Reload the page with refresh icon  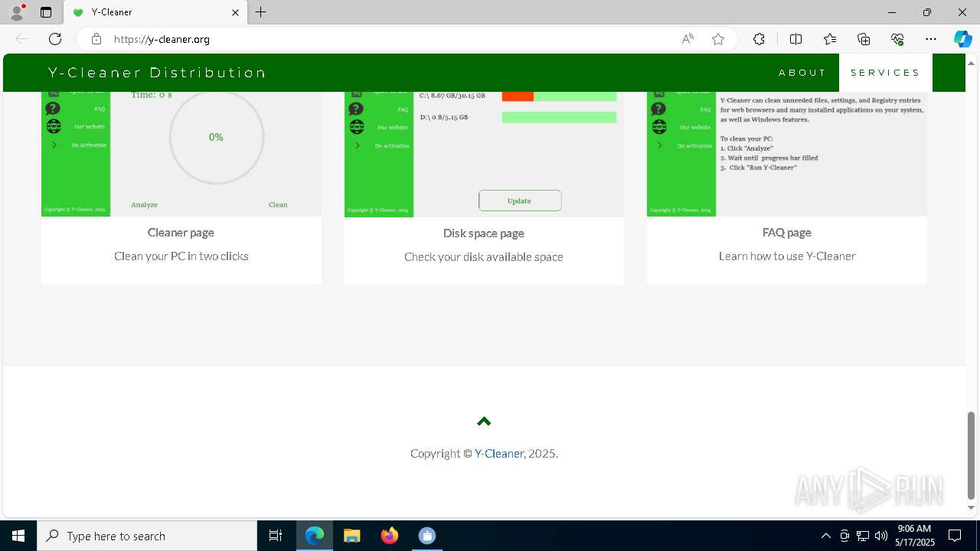(55, 39)
